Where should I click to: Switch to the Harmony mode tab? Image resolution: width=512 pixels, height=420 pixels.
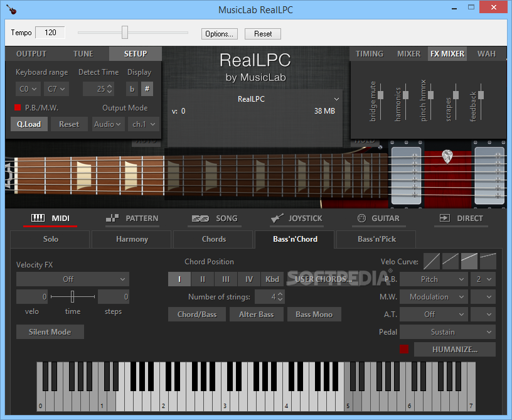click(132, 239)
